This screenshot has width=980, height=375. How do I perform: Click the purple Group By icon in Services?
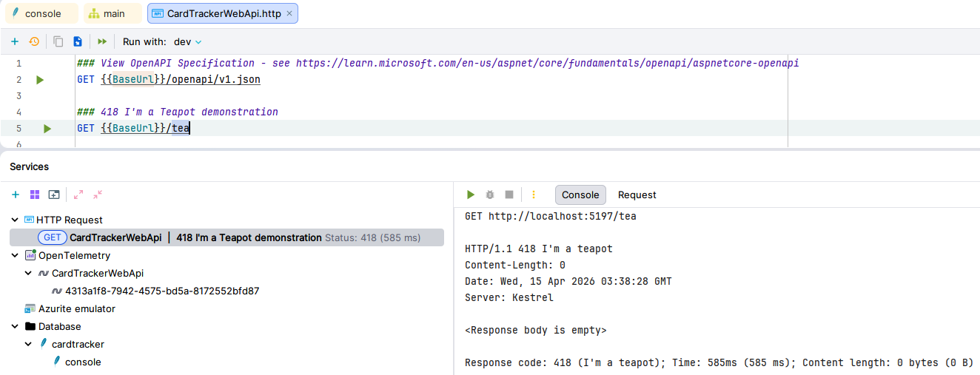tap(35, 195)
